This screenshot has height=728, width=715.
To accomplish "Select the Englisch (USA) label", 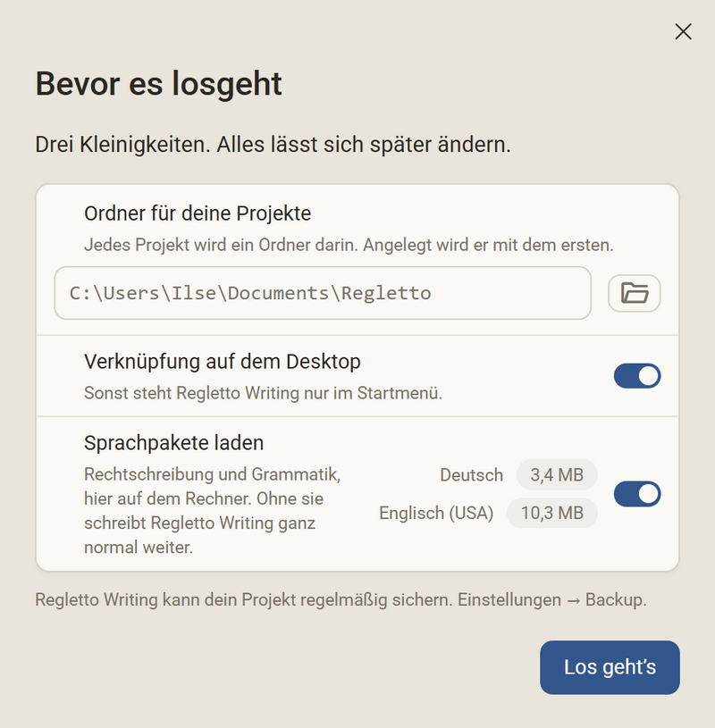I will [436, 513].
